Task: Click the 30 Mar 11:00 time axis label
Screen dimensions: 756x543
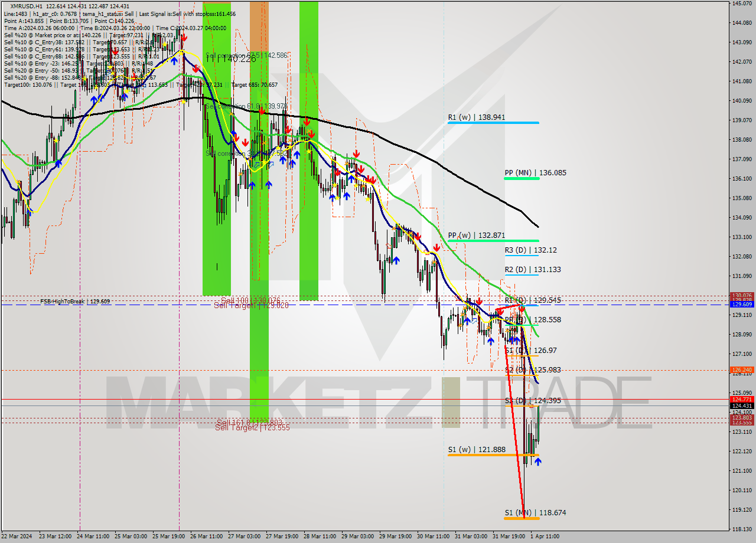Action: [433, 537]
